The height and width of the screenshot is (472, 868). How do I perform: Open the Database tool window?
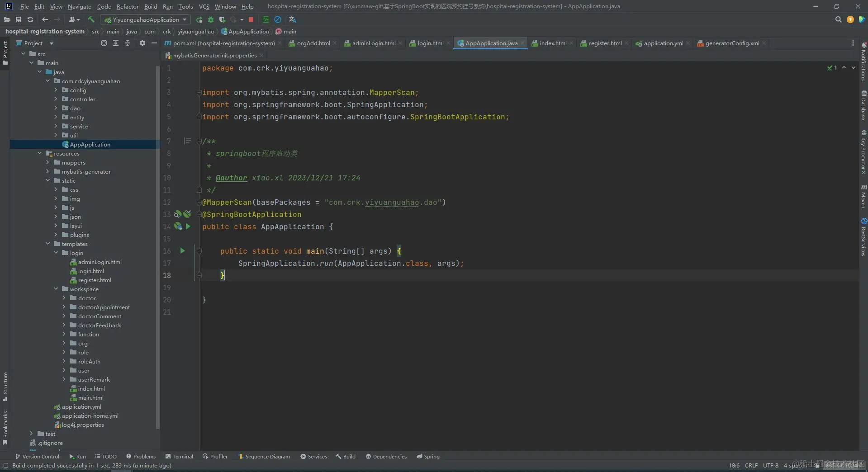coord(863,105)
